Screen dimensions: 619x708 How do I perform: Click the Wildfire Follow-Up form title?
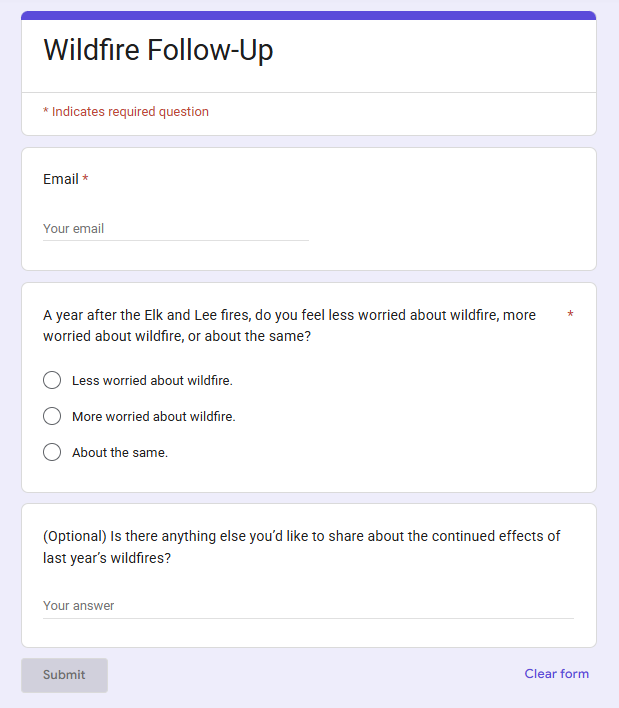tap(158, 50)
